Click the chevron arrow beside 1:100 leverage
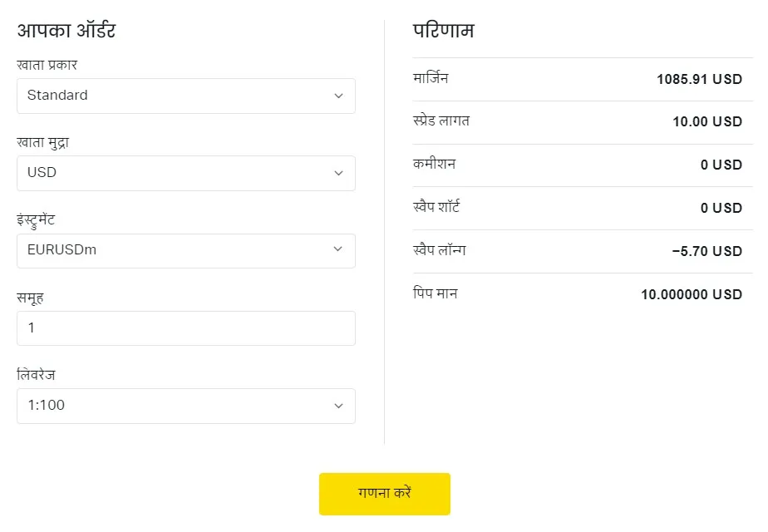This screenshot has width=768, height=532. (x=338, y=406)
